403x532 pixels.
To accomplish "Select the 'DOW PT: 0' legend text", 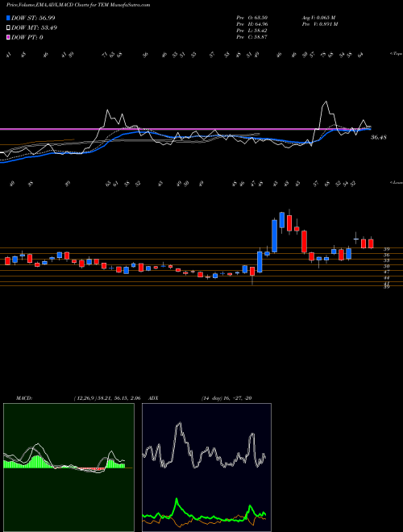I will tap(27, 37).
